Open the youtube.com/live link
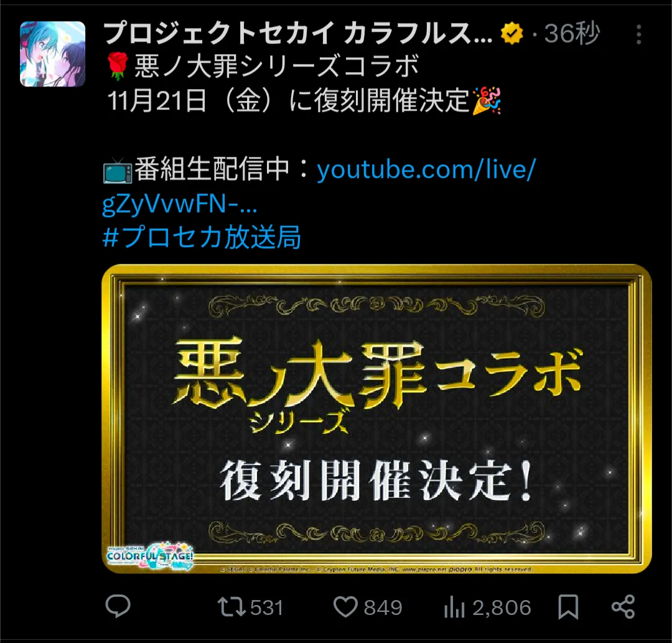Viewport: 672px width, 643px height. click(x=426, y=169)
